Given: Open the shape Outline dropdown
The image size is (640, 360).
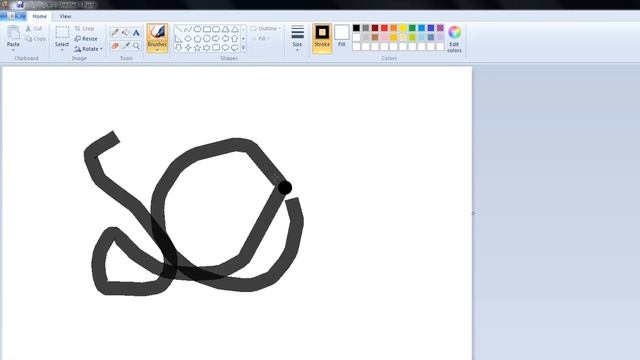Looking at the screenshot, I should coord(265,29).
